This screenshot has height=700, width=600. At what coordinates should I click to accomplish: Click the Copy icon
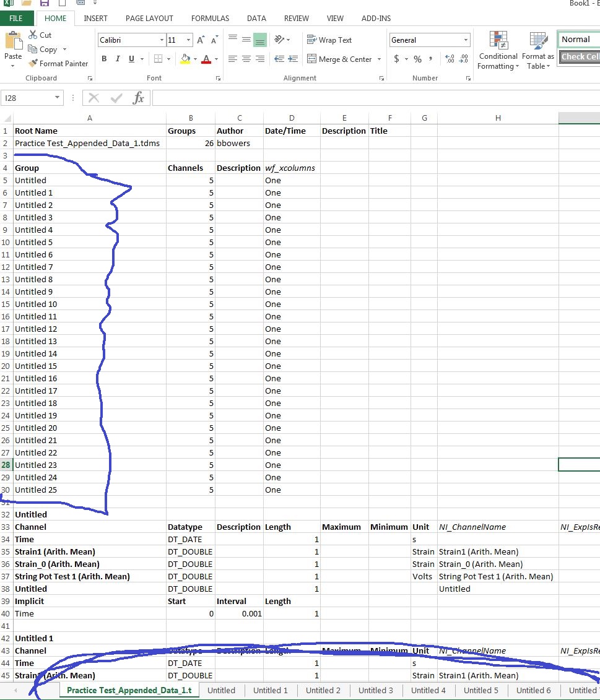point(33,49)
